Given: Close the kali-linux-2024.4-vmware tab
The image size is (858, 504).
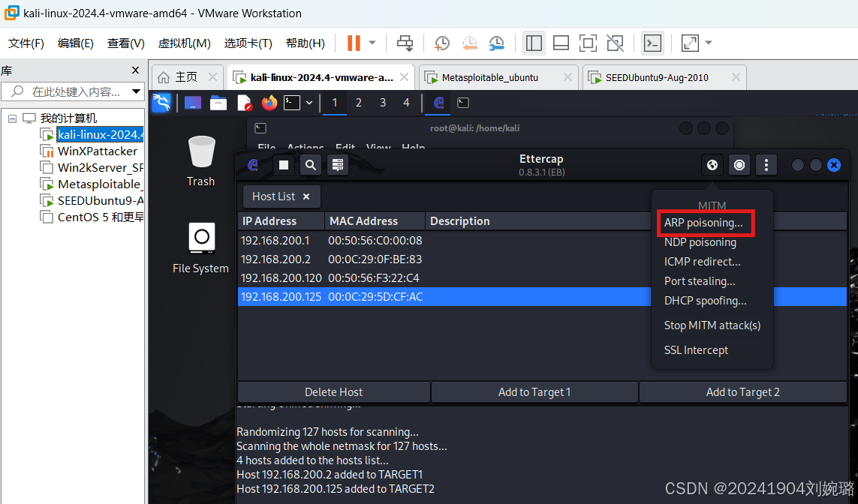Looking at the screenshot, I should tap(404, 77).
